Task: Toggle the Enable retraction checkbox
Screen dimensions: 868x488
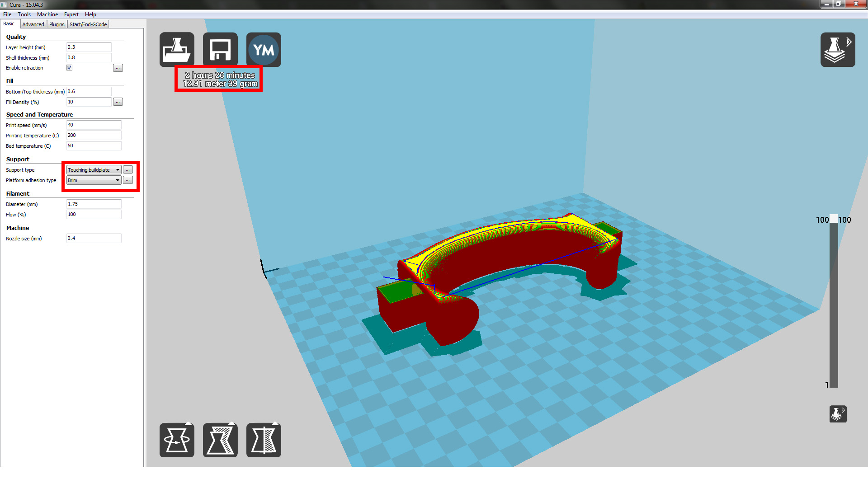Action: [69, 67]
